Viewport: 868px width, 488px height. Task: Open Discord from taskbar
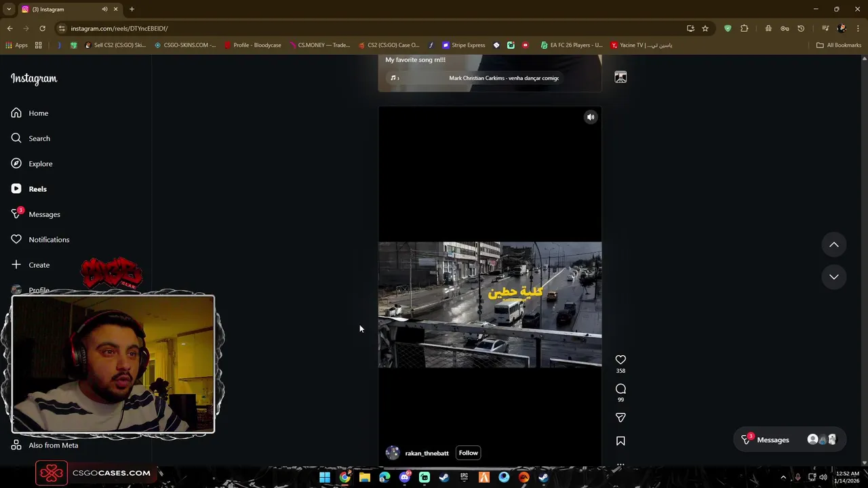point(405,478)
